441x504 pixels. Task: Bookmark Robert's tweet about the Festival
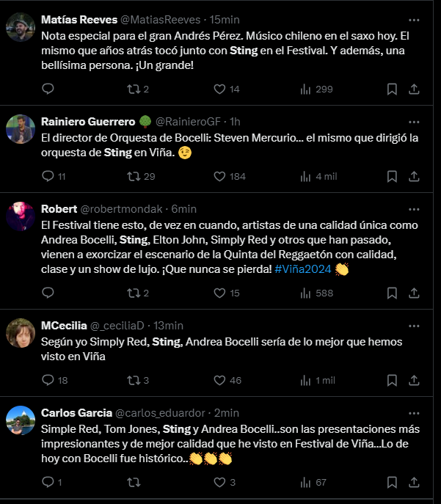pyautogui.click(x=392, y=293)
